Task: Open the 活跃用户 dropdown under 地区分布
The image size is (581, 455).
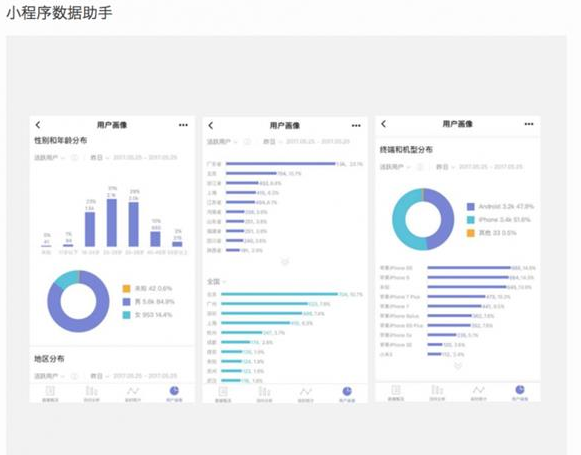Action: (x=49, y=376)
